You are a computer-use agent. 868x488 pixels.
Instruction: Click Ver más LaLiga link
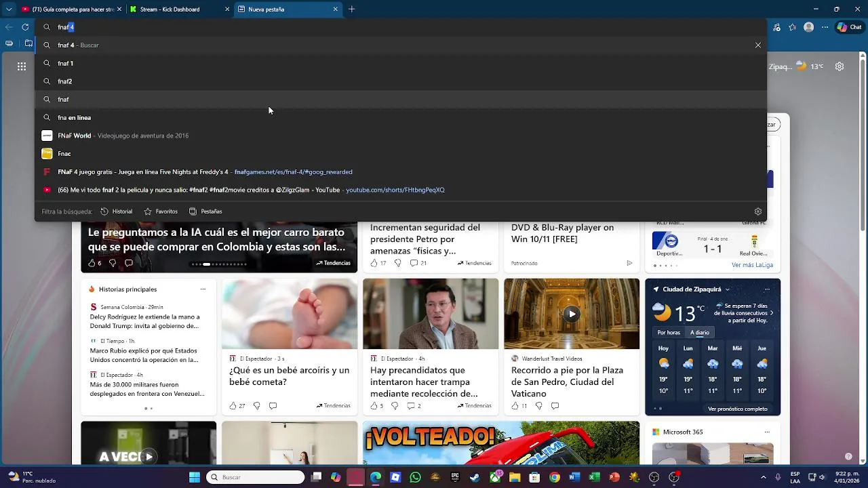click(752, 265)
